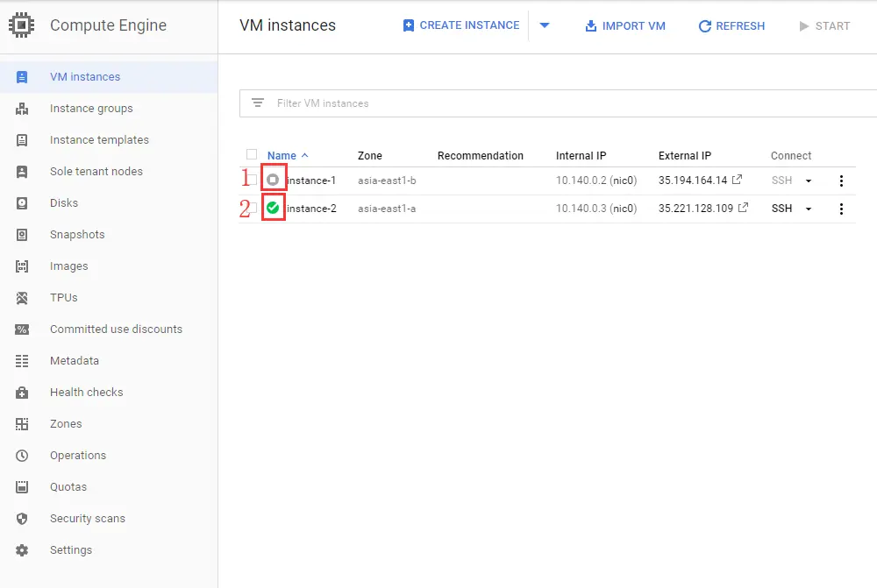Click the Import VM button

pos(625,25)
